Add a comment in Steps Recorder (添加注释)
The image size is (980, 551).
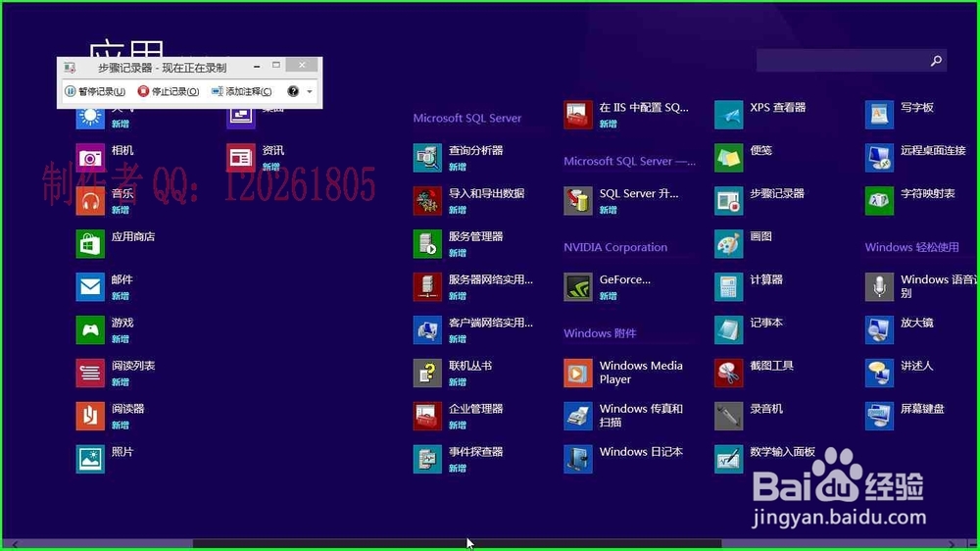[x=241, y=91]
